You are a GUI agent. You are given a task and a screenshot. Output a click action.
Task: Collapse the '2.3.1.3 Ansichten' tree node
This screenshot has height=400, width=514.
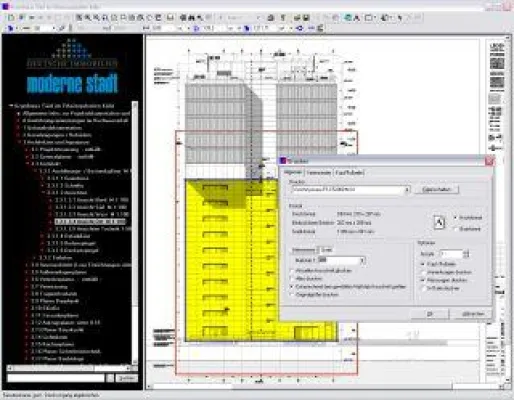coord(43,193)
